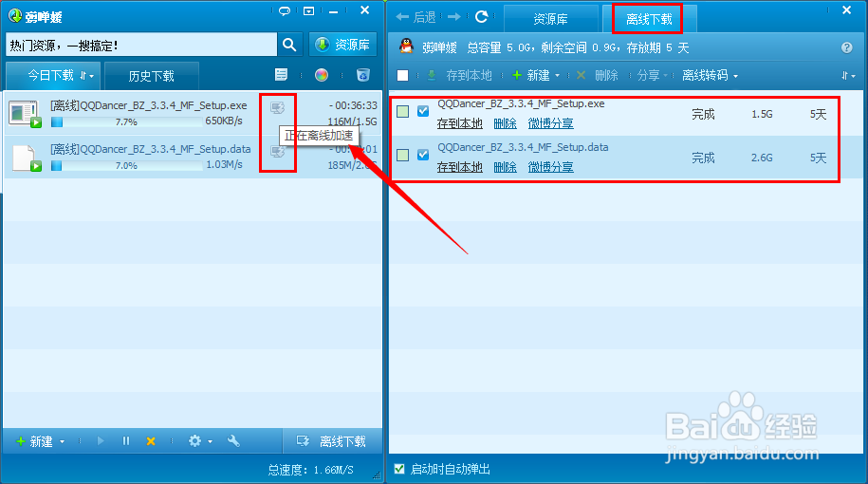The width and height of the screenshot is (868, 484).
Task: Expand the 新建 dropdown in the offline toolbar
Action: point(558,76)
